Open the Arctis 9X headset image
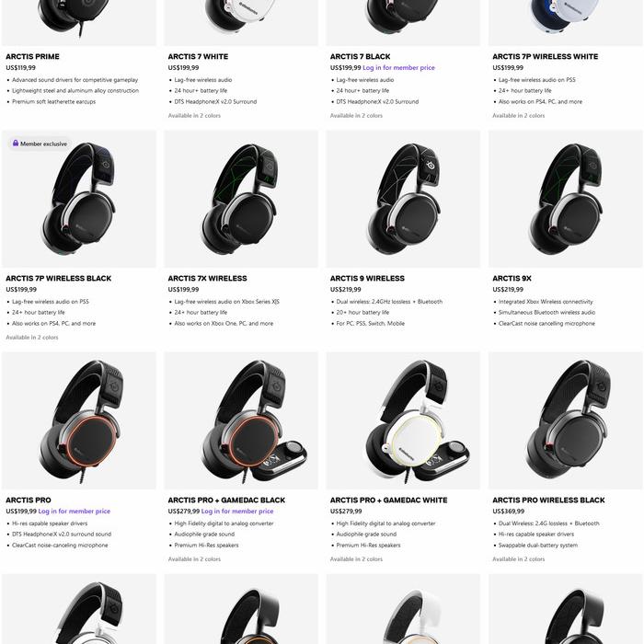This screenshot has width=644, height=644. pos(565,200)
